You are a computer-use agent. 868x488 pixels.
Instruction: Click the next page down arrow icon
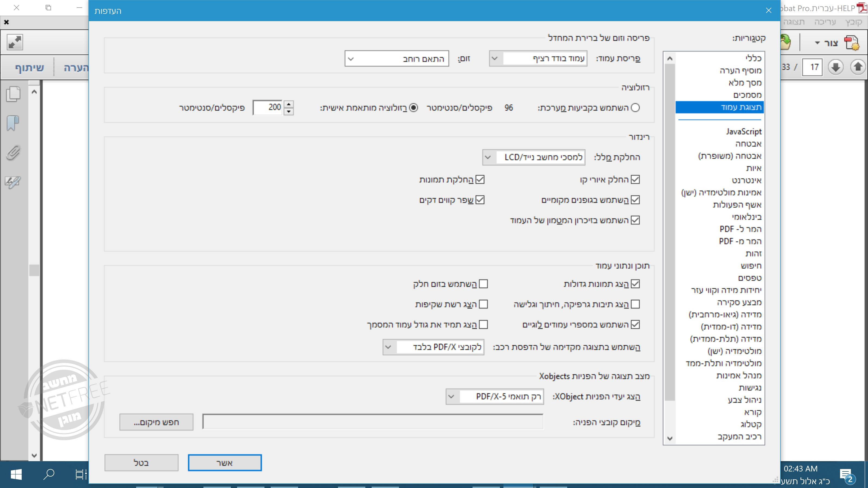point(835,67)
